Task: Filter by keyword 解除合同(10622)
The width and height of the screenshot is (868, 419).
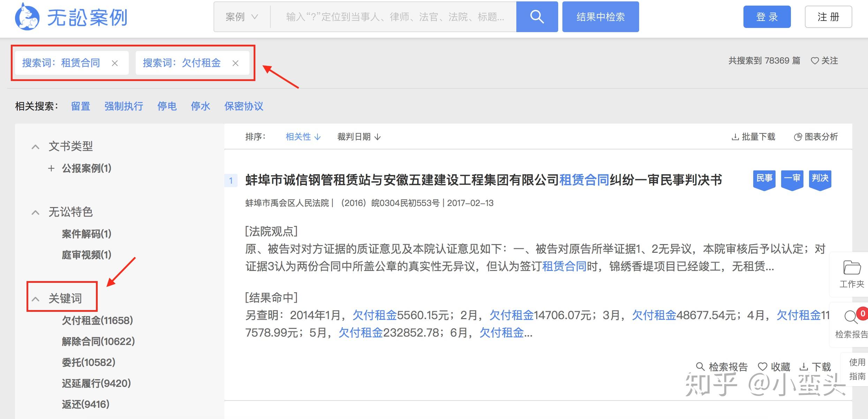Action: tap(98, 341)
